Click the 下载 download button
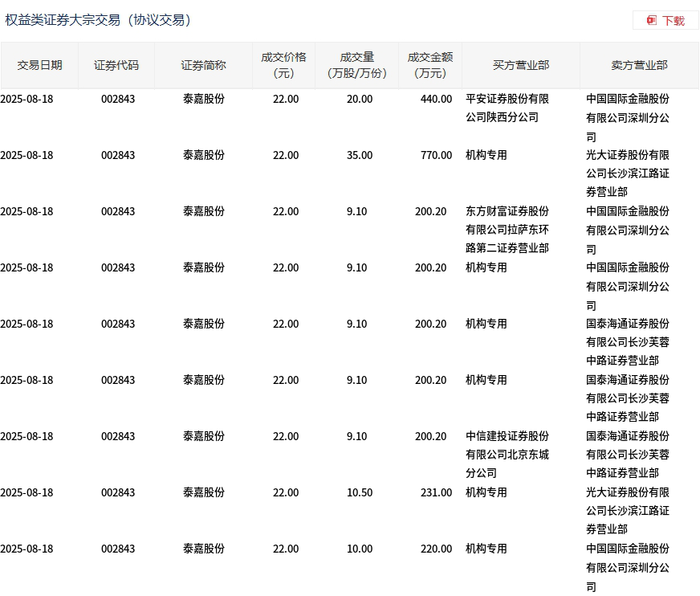The image size is (700, 596). point(666,21)
